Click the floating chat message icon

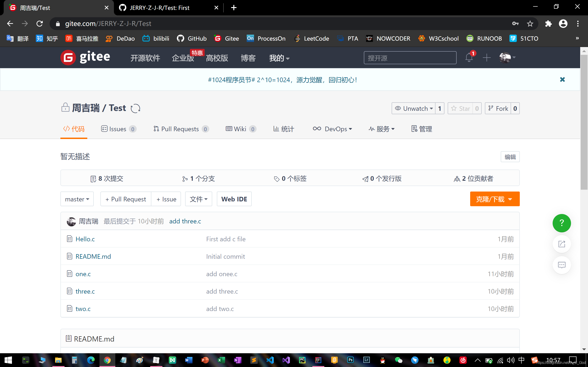click(562, 265)
